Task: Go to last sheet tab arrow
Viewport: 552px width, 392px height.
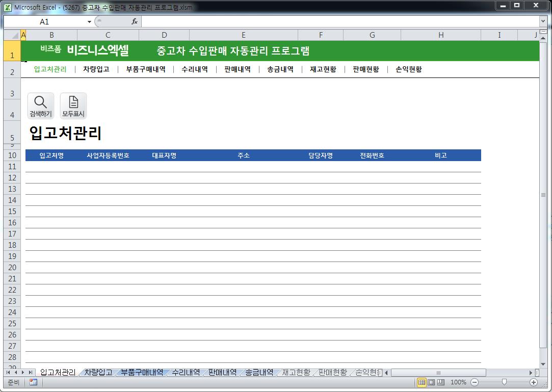Action: tap(30, 372)
